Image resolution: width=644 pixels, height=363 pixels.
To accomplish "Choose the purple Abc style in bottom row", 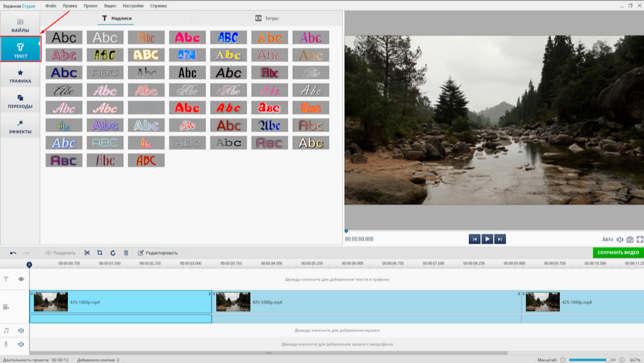I will 64,160.
